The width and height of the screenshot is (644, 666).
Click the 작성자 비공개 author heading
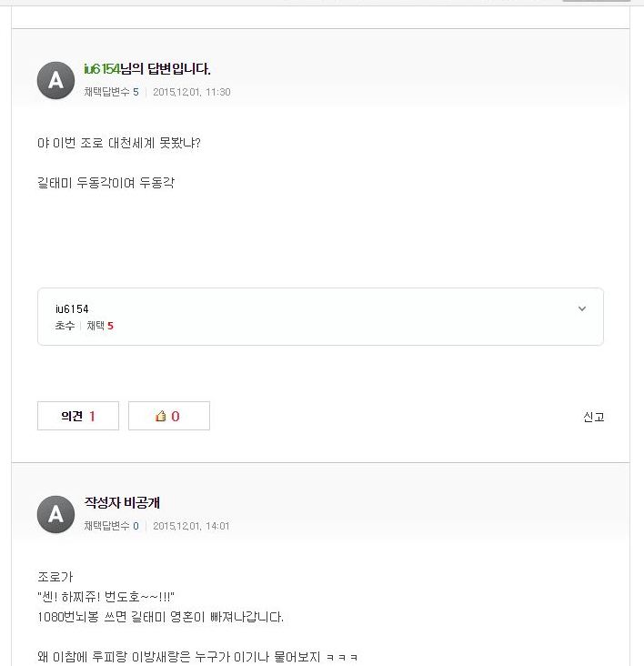point(122,503)
